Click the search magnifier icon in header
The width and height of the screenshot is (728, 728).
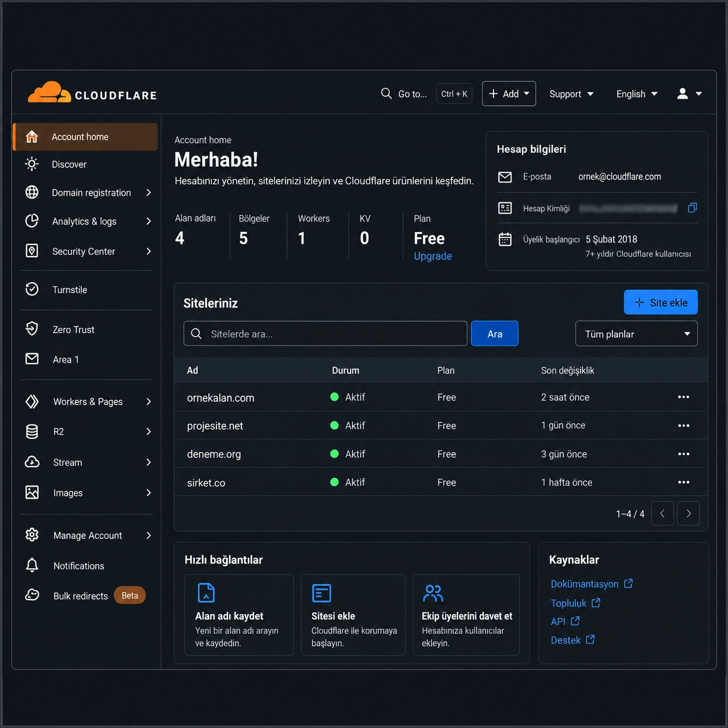[386, 93]
